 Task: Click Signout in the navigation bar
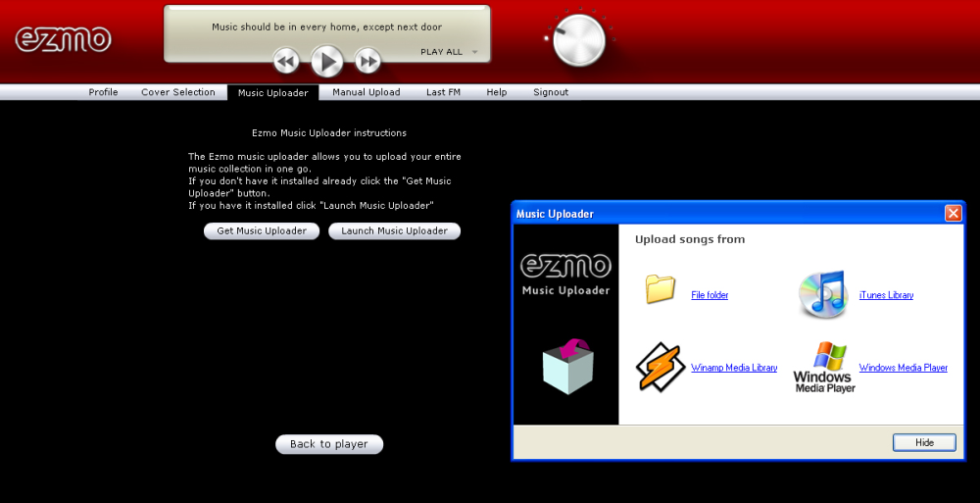click(x=551, y=92)
